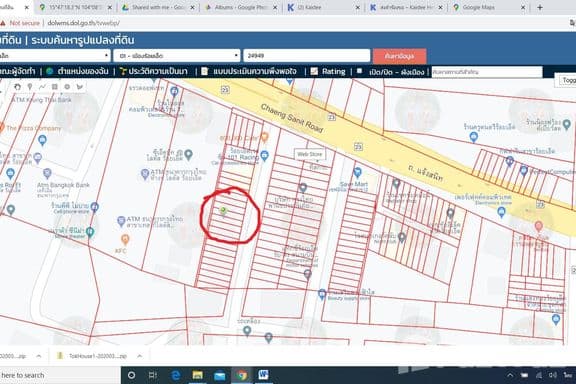Click the route 23 shield near Chaeng Sanit
Viewport: 576px width, 384px height.
332,117
